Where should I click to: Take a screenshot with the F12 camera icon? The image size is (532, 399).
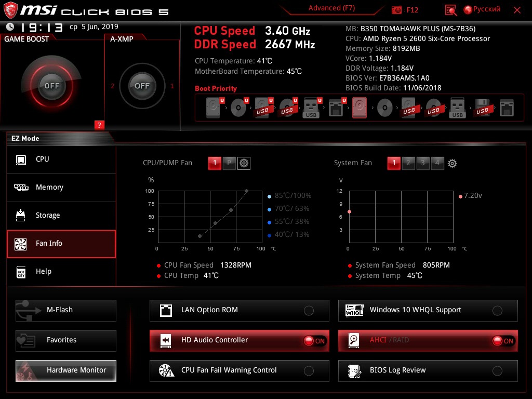coord(396,10)
